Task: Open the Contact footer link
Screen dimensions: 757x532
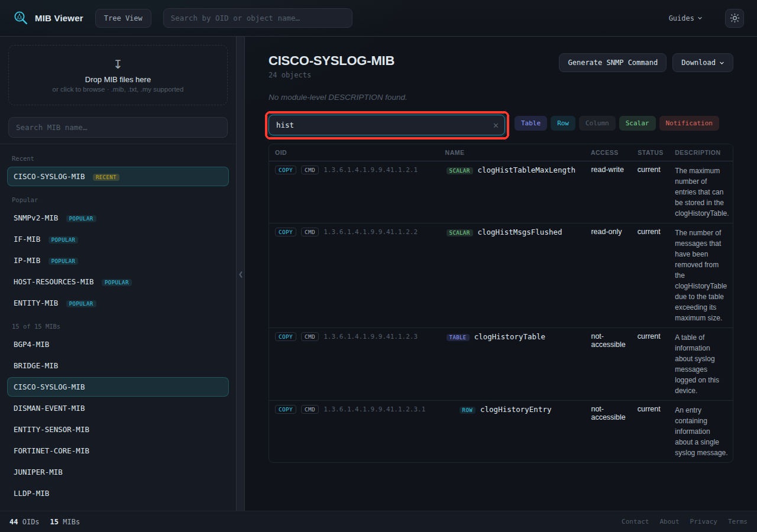Action: click(x=635, y=522)
